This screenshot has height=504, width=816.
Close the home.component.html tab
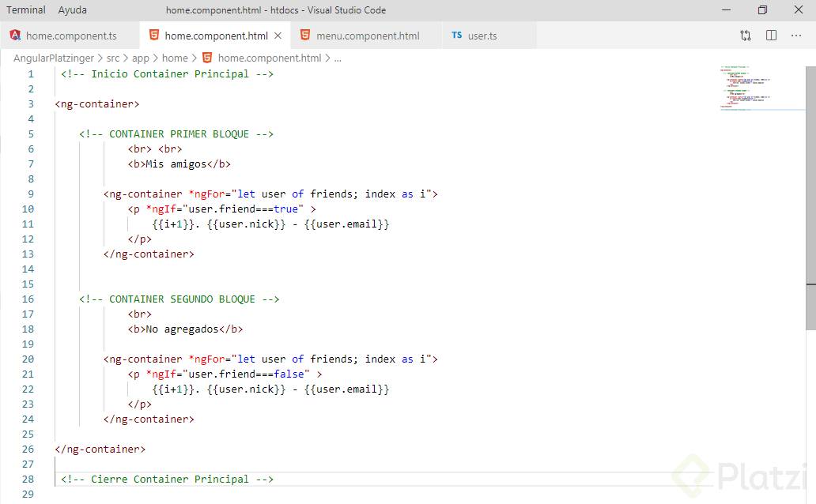(x=278, y=36)
